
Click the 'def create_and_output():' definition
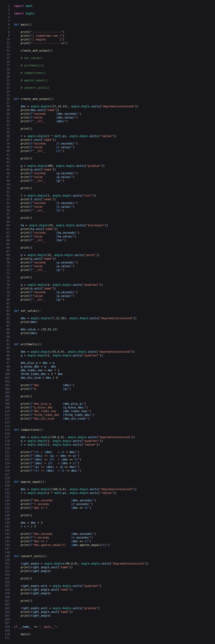[34, 99]
